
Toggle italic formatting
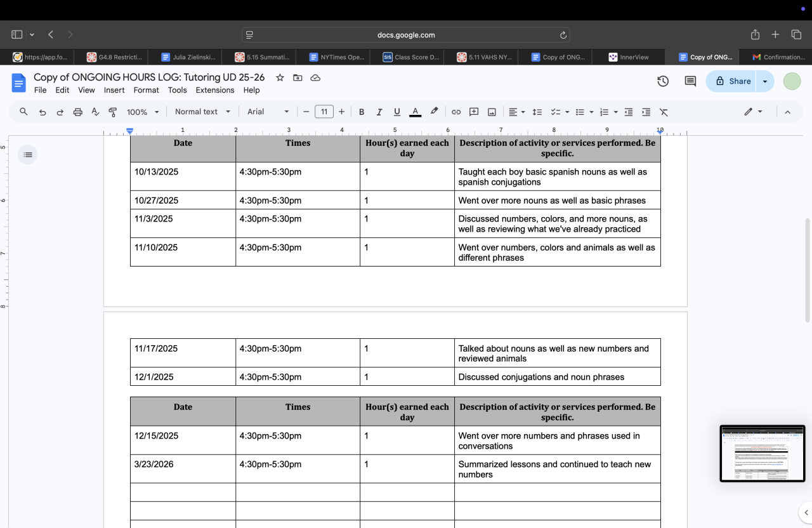coord(379,112)
